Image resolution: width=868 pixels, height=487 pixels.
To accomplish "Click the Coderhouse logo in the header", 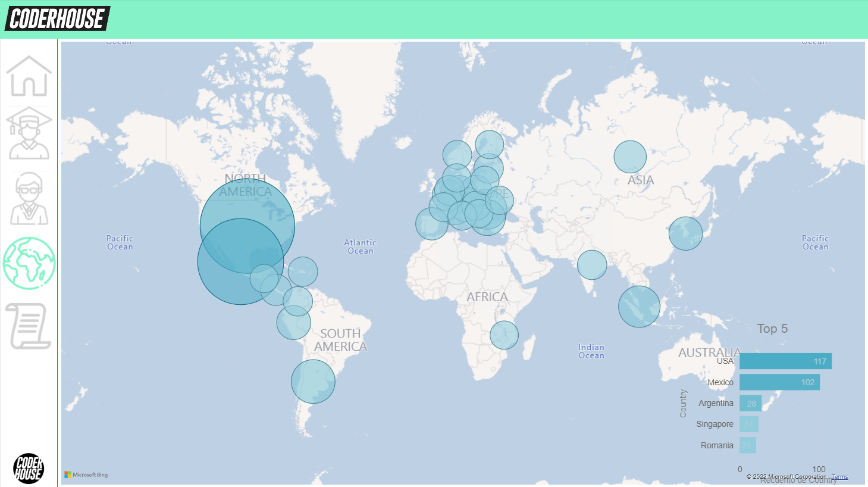I will pos(58,18).
